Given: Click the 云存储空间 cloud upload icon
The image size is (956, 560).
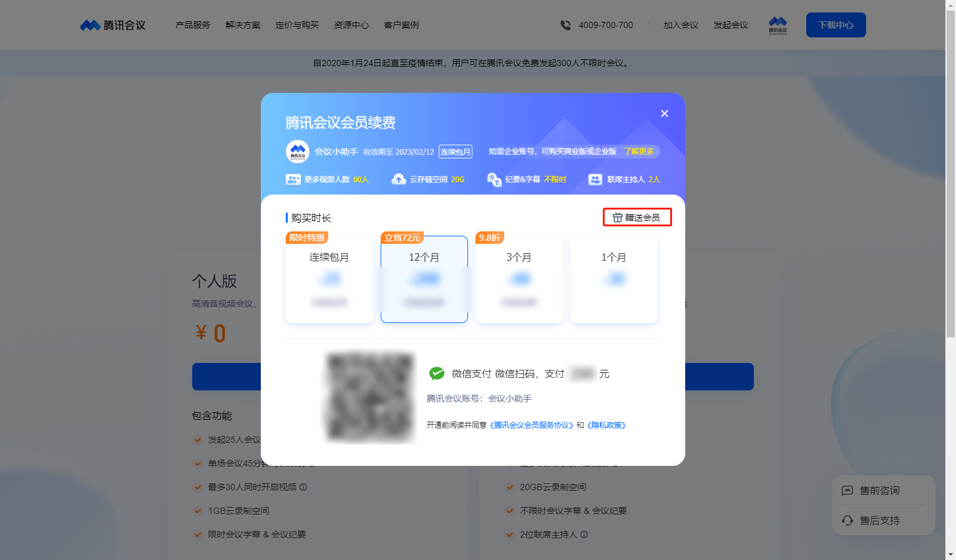Looking at the screenshot, I should tap(398, 180).
